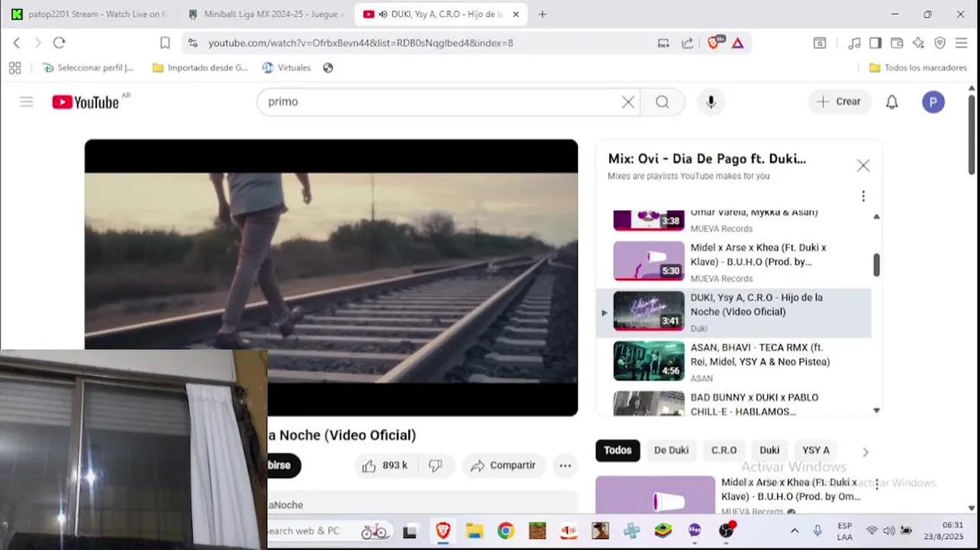Reload the current YouTube page

click(x=59, y=43)
